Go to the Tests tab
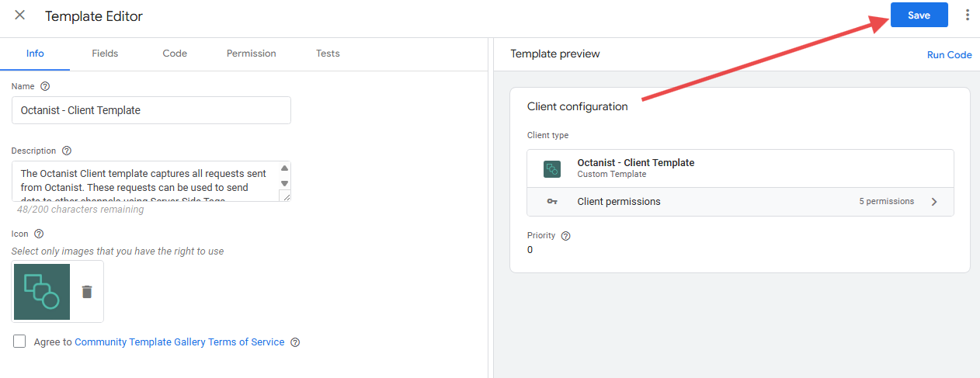The height and width of the screenshot is (378, 980). (328, 54)
